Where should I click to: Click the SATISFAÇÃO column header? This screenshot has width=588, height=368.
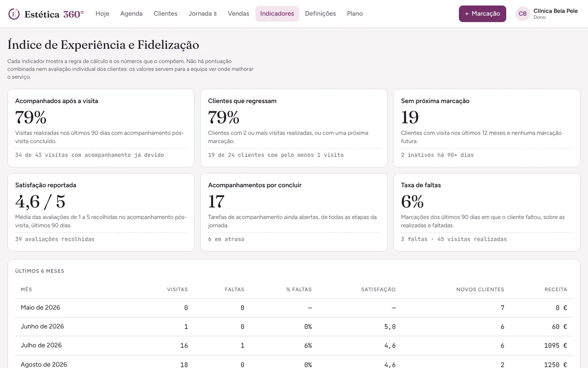[378, 289]
